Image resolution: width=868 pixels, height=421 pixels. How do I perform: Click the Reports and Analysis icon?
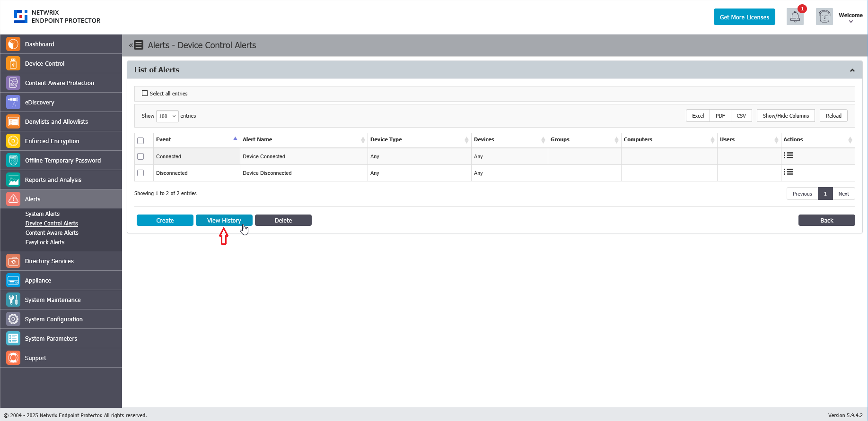click(13, 180)
